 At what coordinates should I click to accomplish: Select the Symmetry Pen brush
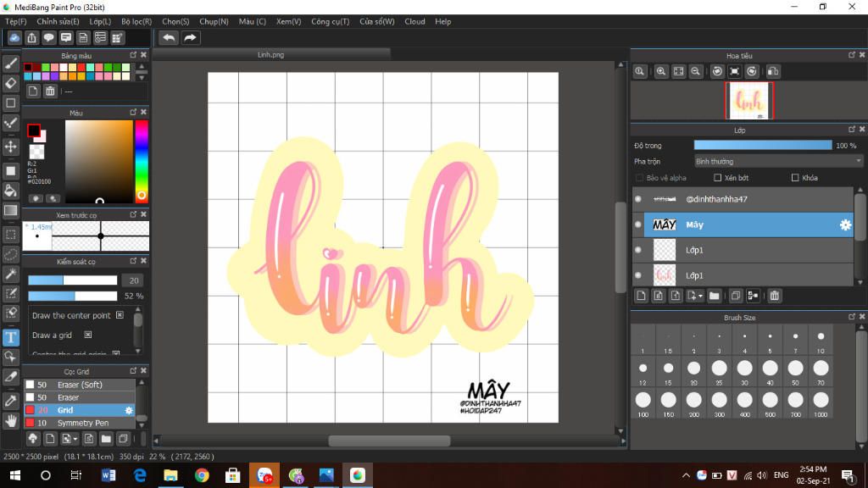80,423
